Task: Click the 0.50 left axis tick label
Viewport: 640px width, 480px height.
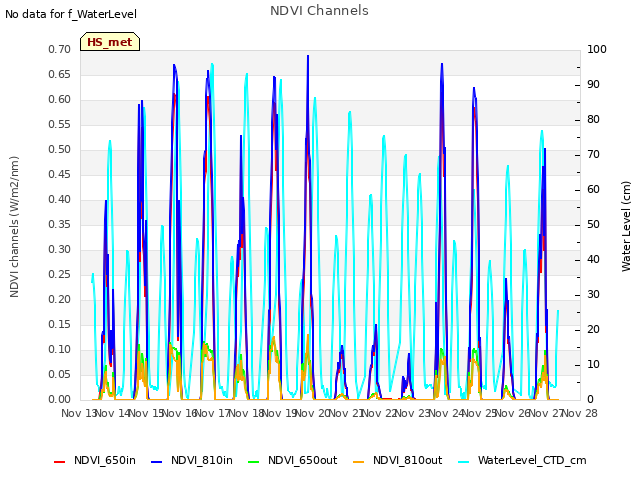Action: tap(59, 149)
